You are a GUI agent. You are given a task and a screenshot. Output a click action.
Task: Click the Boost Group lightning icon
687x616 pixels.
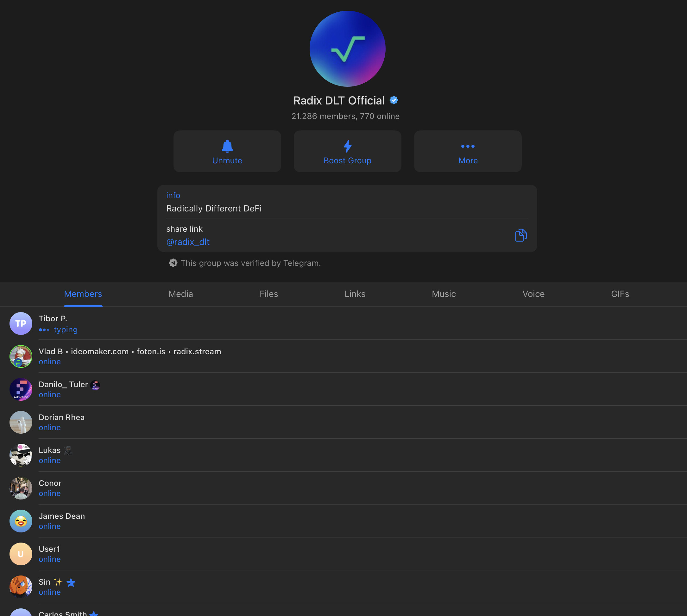pyautogui.click(x=347, y=147)
